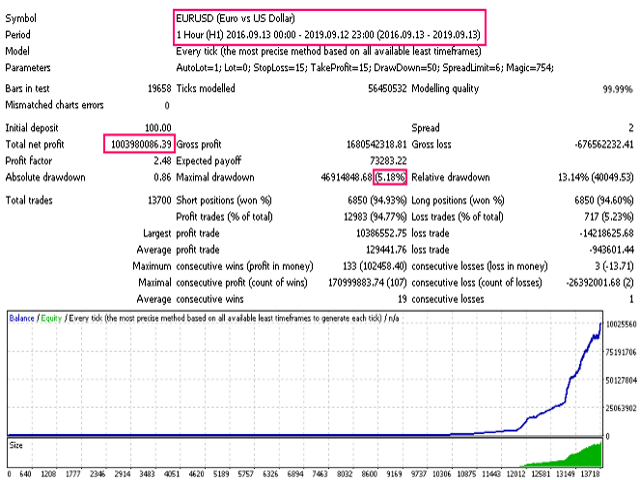Click the Total net profit label
The width and height of the screenshot is (640, 480).
[x=35, y=144]
